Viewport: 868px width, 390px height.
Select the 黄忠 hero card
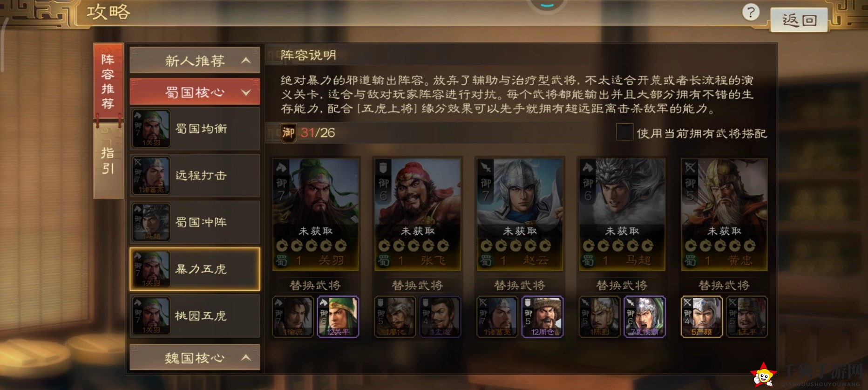point(724,214)
